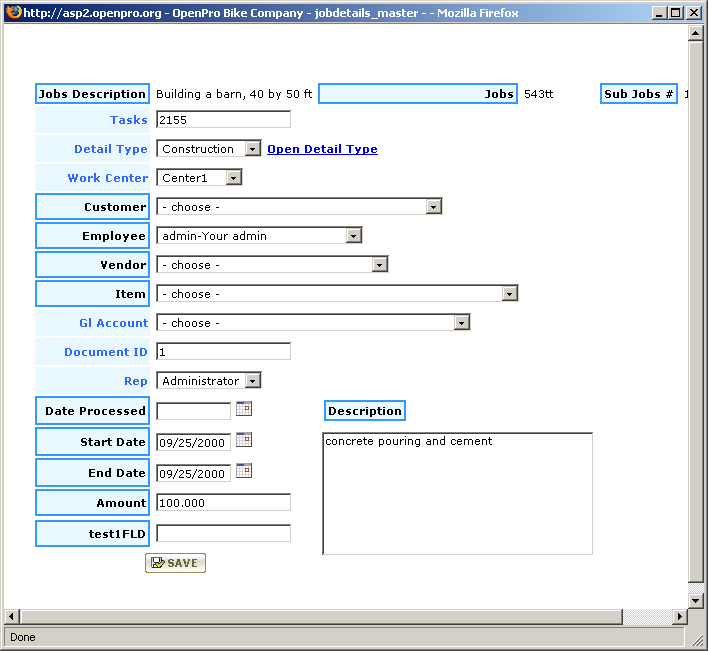Click the Tasks input field
The height and width of the screenshot is (651, 708).
(223, 120)
